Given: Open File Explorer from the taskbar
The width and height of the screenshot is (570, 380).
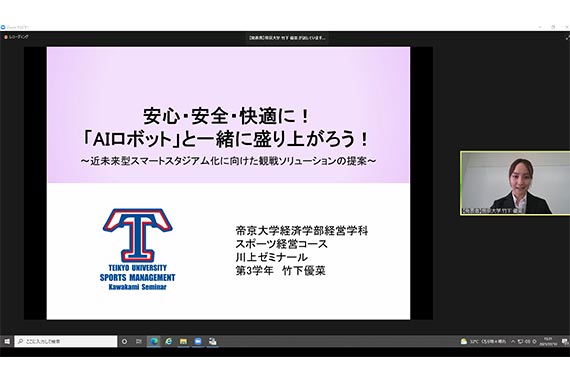Looking at the screenshot, I should pyautogui.click(x=183, y=341).
